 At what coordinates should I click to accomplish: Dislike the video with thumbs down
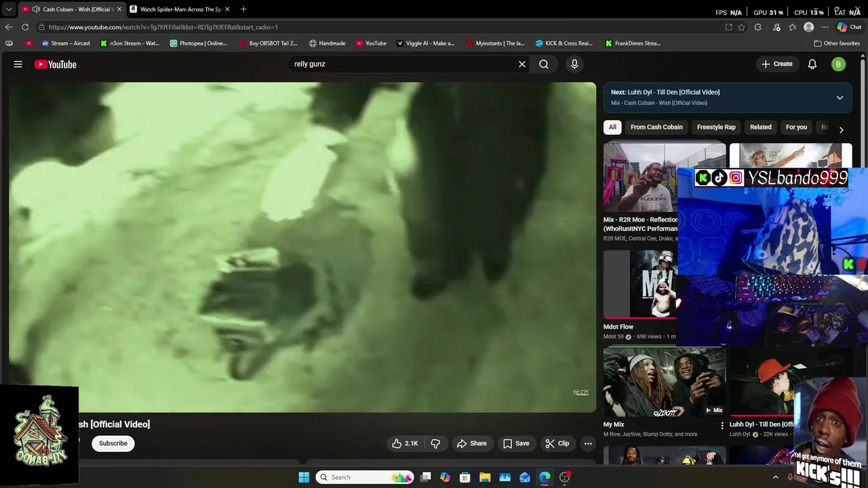[435, 443]
